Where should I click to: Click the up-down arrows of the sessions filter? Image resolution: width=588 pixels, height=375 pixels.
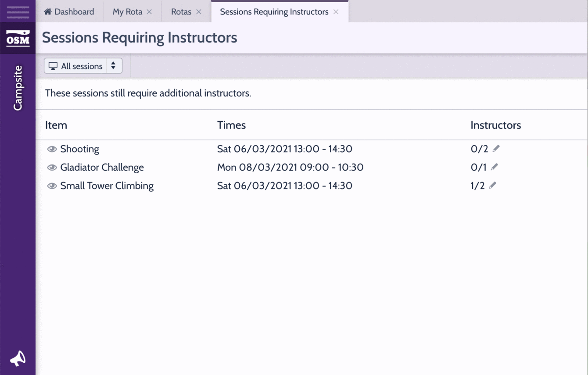pyautogui.click(x=113, y=66)
